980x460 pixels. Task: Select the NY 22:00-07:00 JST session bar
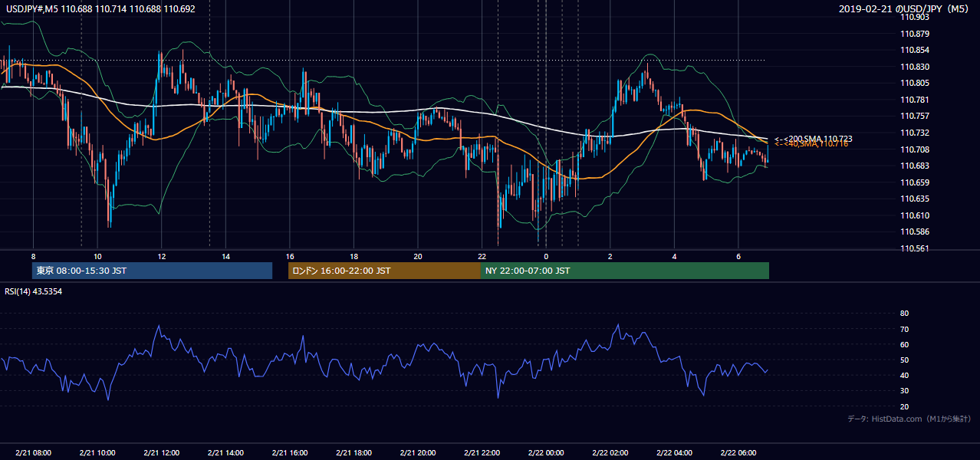pos(625,271)
